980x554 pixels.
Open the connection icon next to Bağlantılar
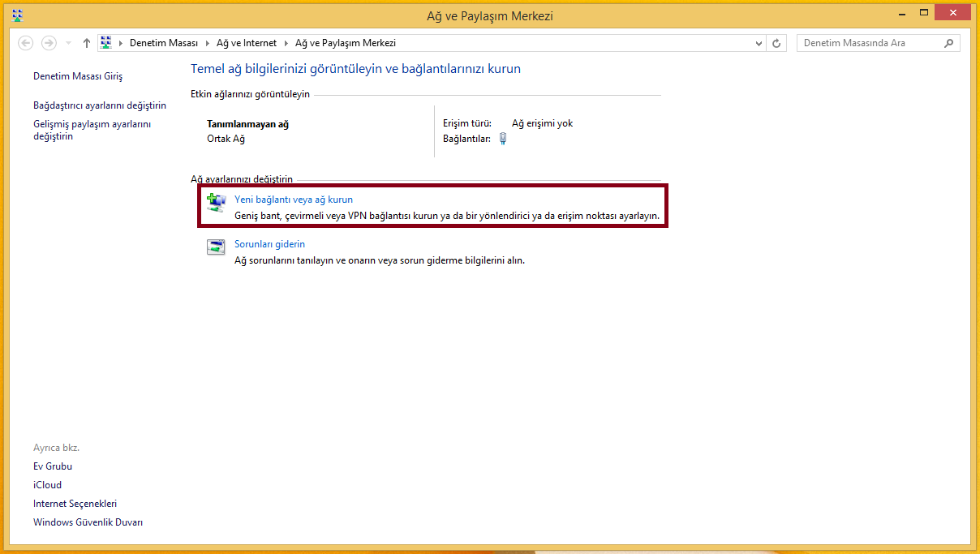[503, 139]
